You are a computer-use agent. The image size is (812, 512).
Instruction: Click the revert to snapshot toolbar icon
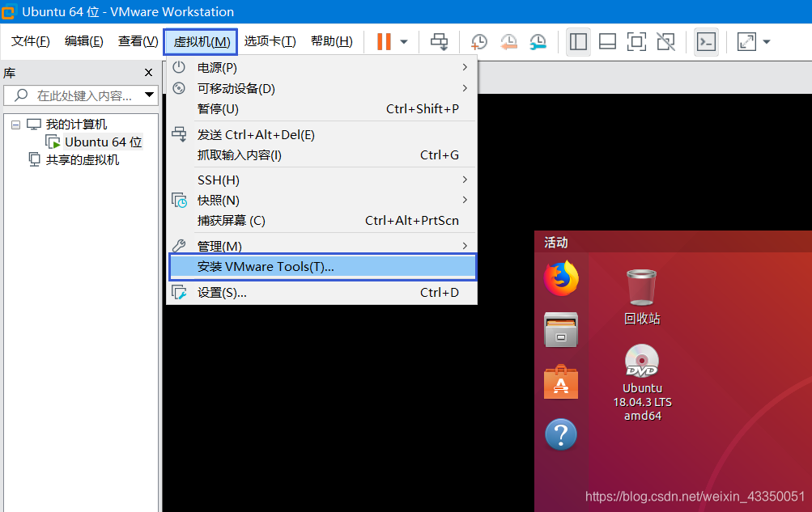tap(508, 42)
